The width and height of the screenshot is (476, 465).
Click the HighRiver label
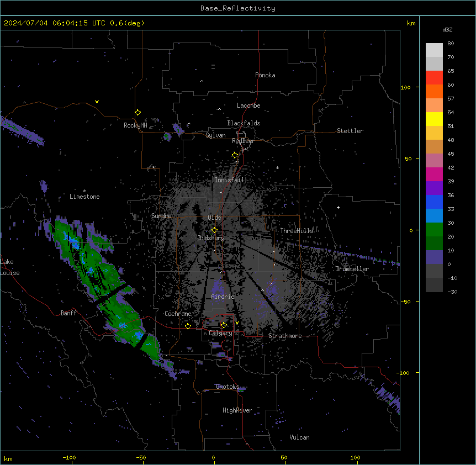237,410
